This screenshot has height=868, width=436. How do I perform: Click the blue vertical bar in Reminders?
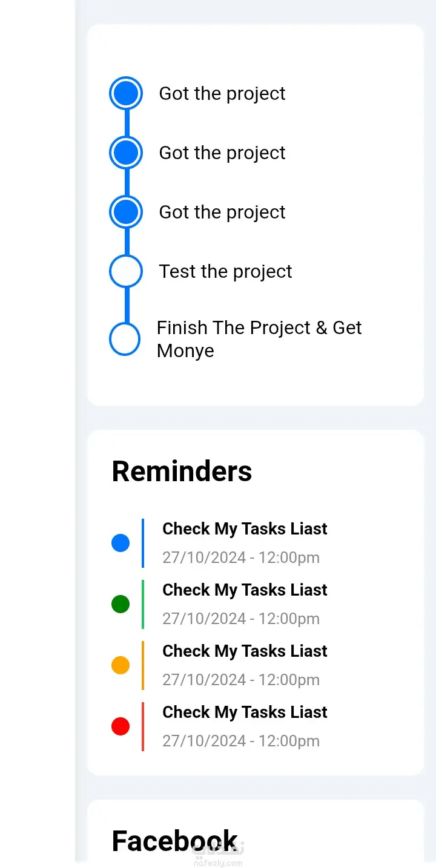[143, 543]
